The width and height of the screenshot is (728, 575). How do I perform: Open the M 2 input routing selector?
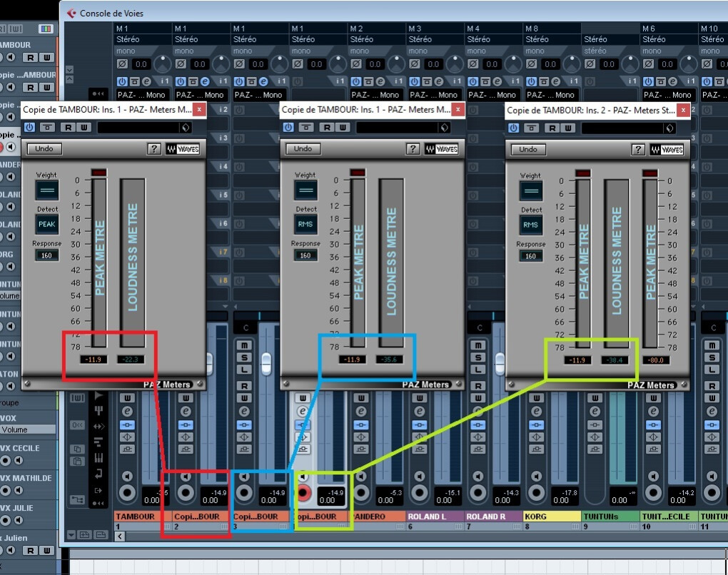(x=378, y=29)
